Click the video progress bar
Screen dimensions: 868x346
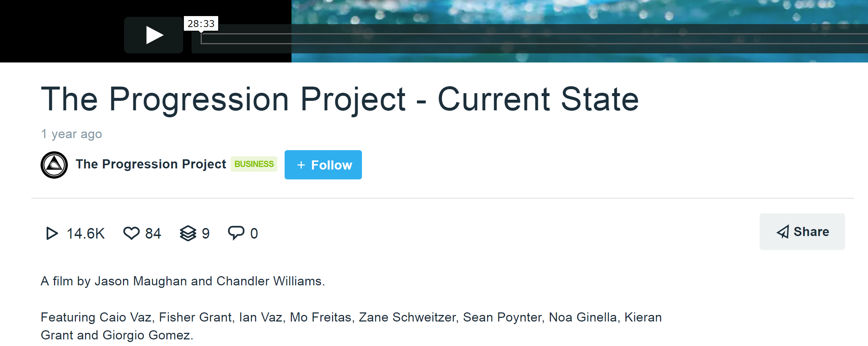(x=511, y=39)
